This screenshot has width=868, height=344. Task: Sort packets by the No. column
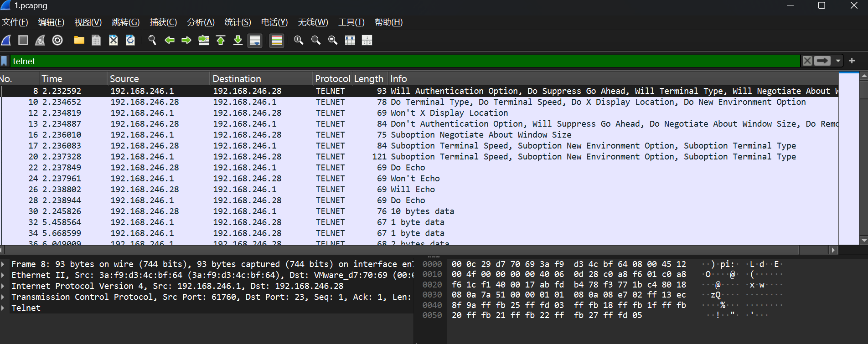19,79
